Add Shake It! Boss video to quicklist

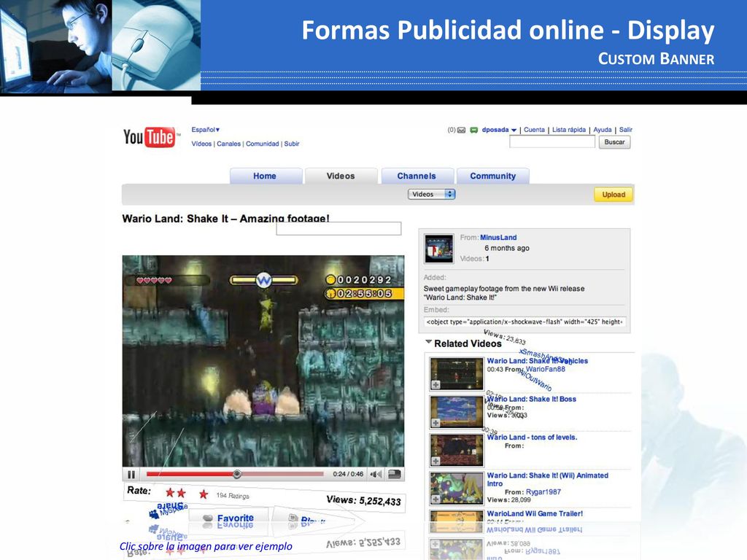pyautogui.click(x=436, y=422)
